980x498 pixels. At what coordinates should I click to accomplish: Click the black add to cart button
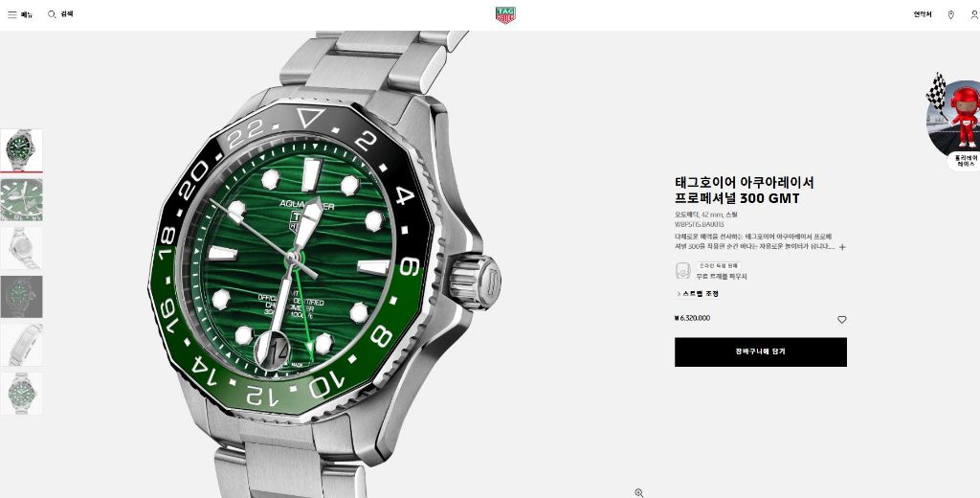coord(761,352)
